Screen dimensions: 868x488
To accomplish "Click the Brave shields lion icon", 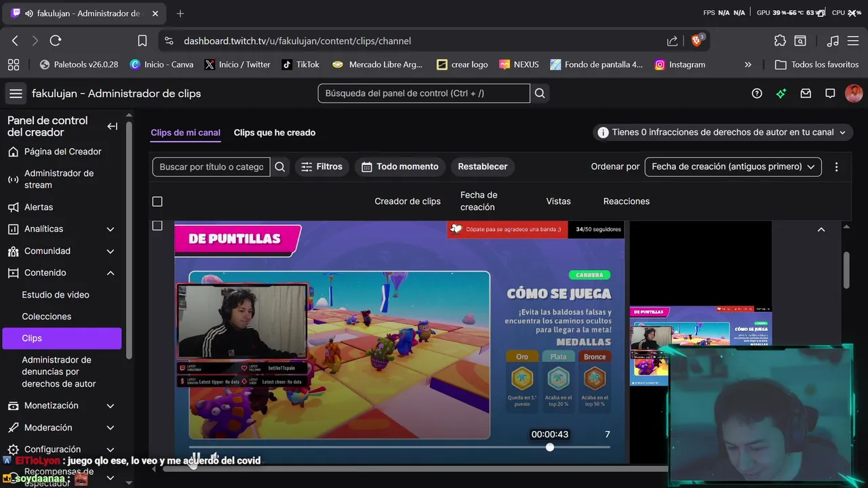I will (696, 41).
